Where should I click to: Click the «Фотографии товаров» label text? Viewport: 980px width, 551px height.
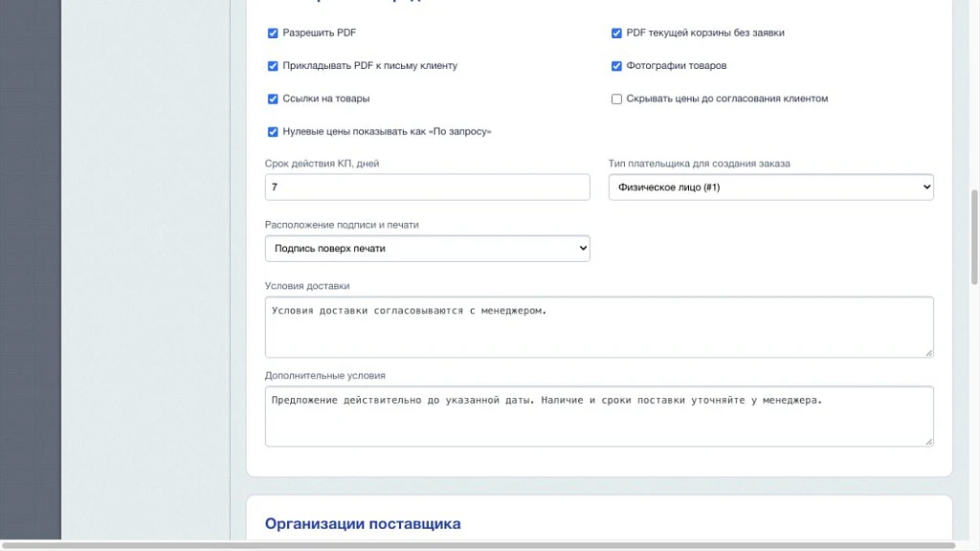[x=677, y=65]
